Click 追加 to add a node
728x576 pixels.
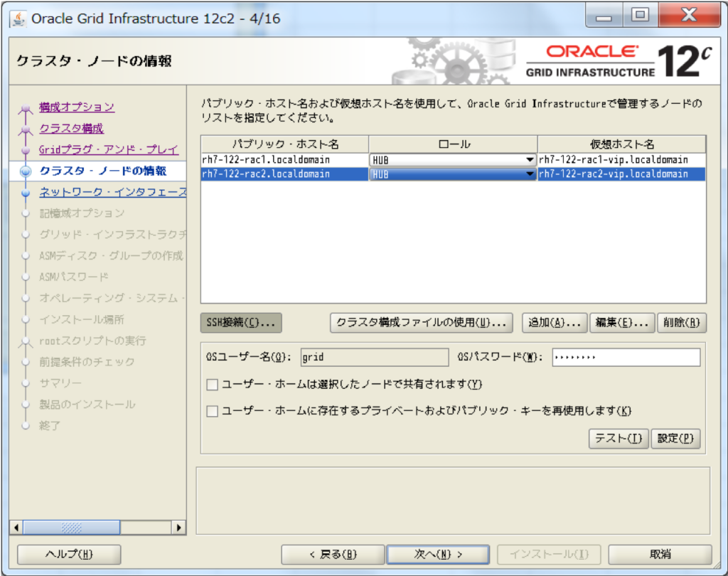(555, 323)
